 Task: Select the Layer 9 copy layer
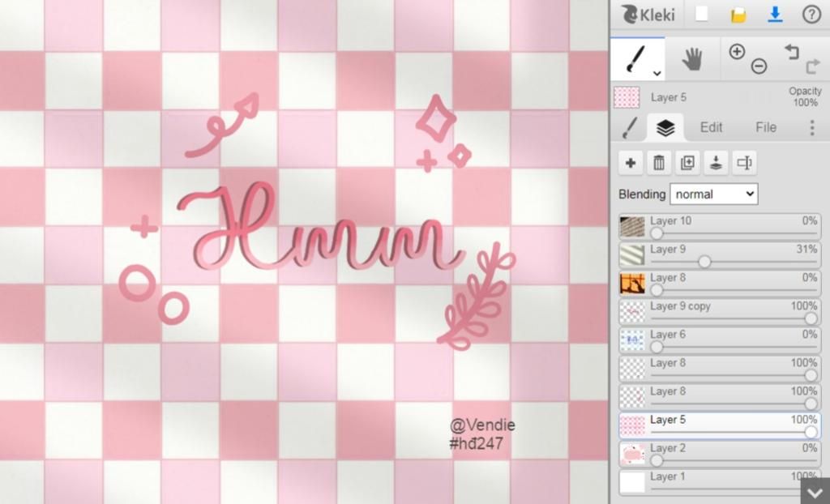[x=720, y=312]
